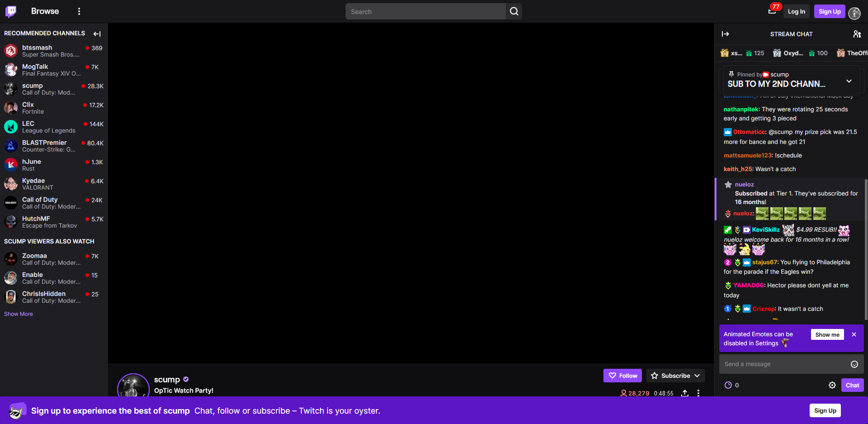Open the profile avatar menu
Screen dimensions: 868x424
click(854, 14)
